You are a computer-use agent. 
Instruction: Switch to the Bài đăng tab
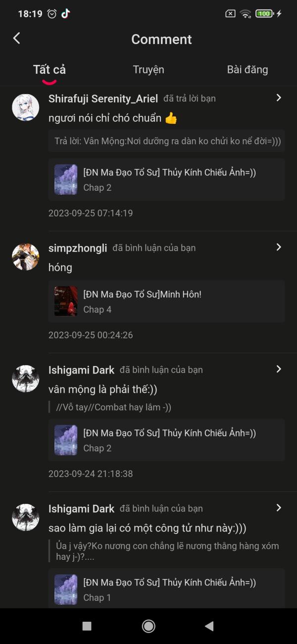point(247,70)
